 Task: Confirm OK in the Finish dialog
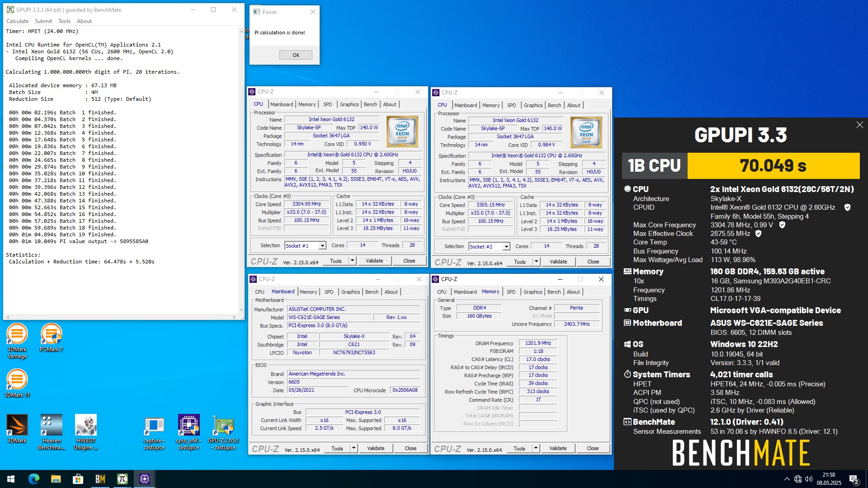click(x=296, y=55)
